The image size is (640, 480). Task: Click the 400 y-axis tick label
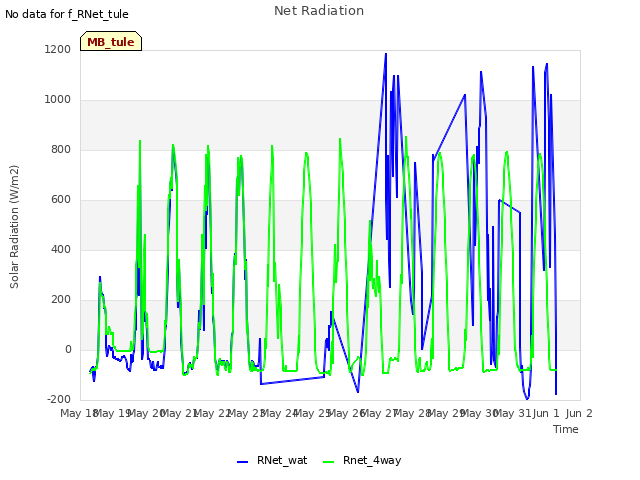point(61,249)
